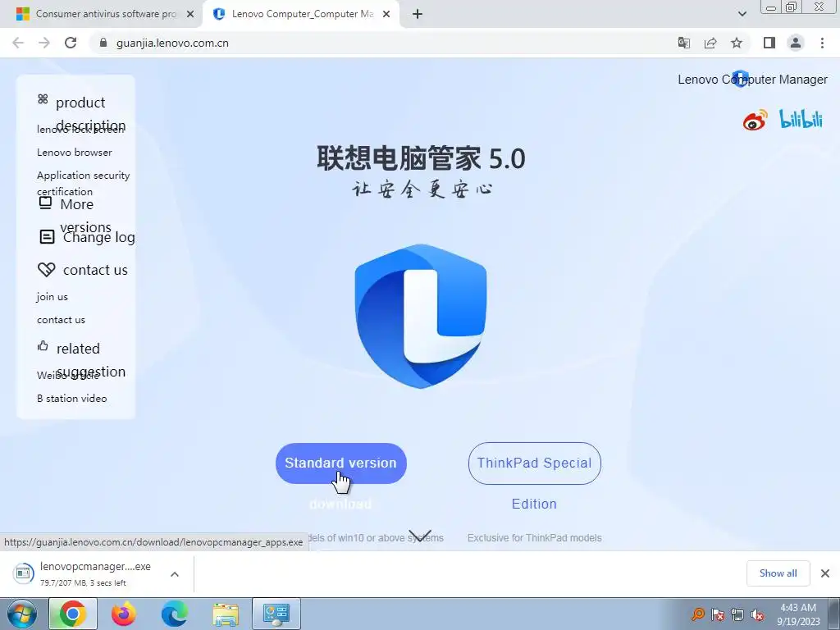Viewport: 840px width, 630px height.
Task: Open related suggestion sidebar section
Action: click(x=91, y=360)
